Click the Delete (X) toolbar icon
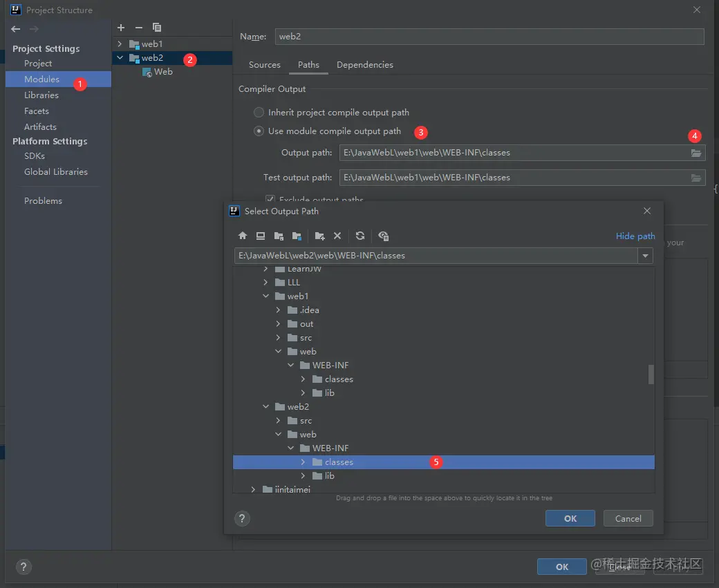 (337, 236)
